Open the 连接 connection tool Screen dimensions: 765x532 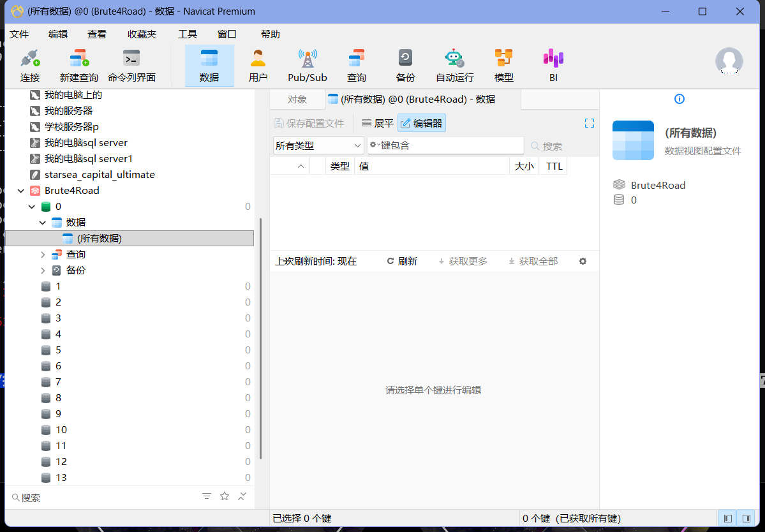pyautogui.click(x=30, y=66)
